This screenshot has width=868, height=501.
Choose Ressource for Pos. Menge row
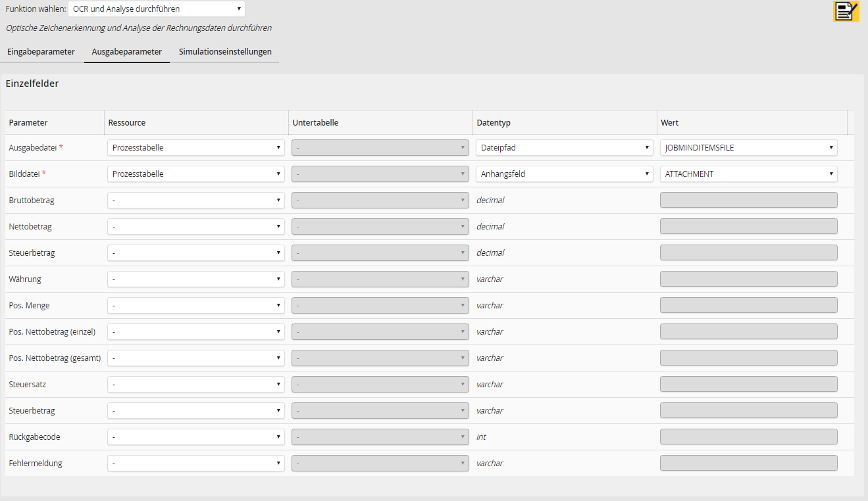(196, 306)
